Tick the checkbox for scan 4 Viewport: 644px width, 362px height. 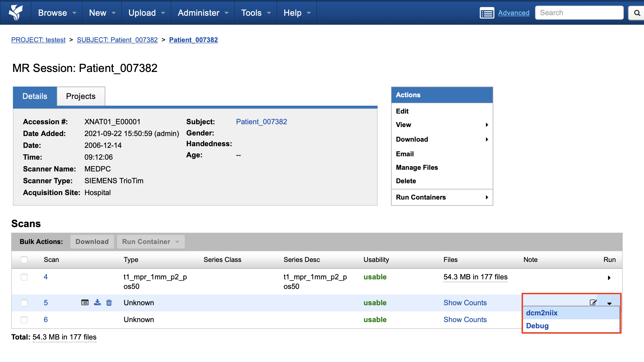tap(24, 277)
